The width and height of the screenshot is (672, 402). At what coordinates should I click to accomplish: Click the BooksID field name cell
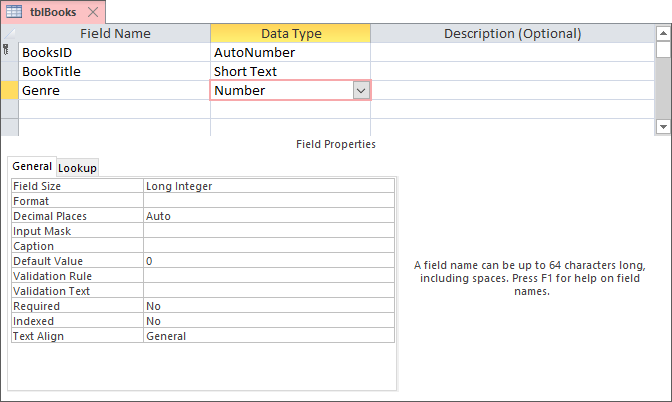[114, 52]
